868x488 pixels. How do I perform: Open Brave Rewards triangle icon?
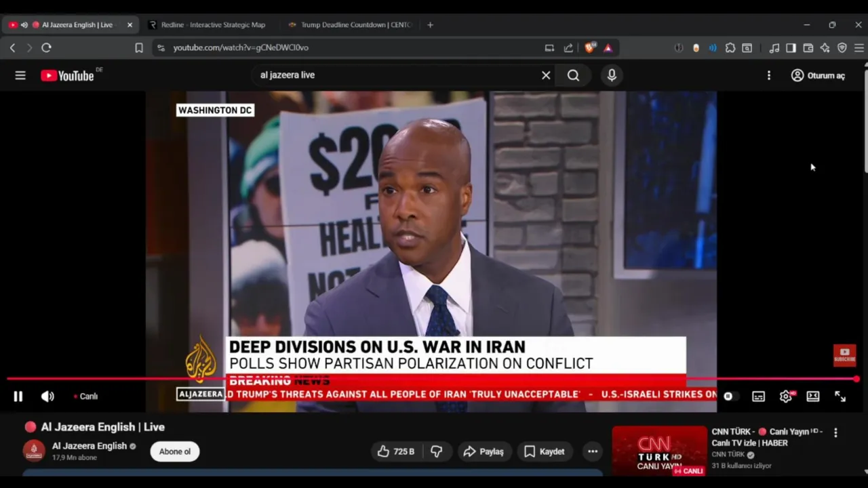608,47
